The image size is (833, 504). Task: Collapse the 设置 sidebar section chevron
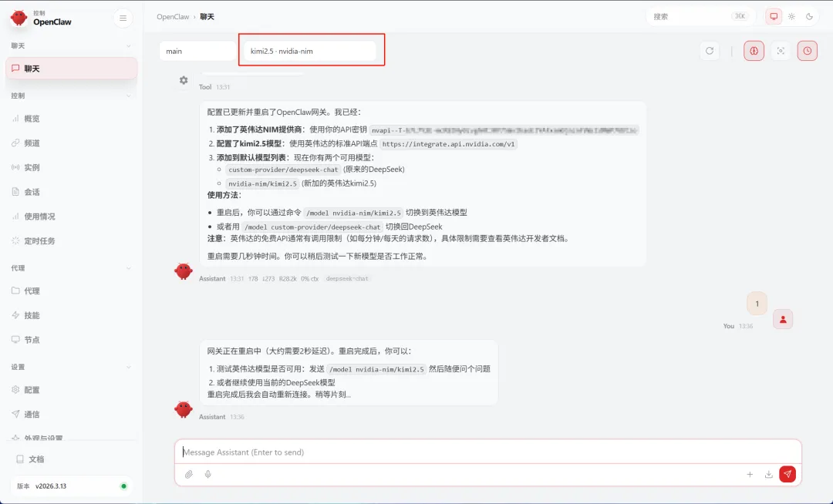pos(129,367)
